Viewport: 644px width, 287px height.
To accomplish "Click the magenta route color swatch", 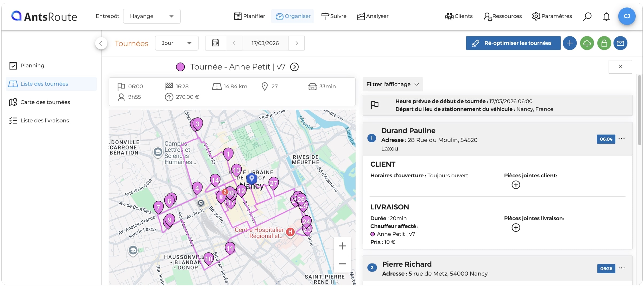I will point(180,67).
